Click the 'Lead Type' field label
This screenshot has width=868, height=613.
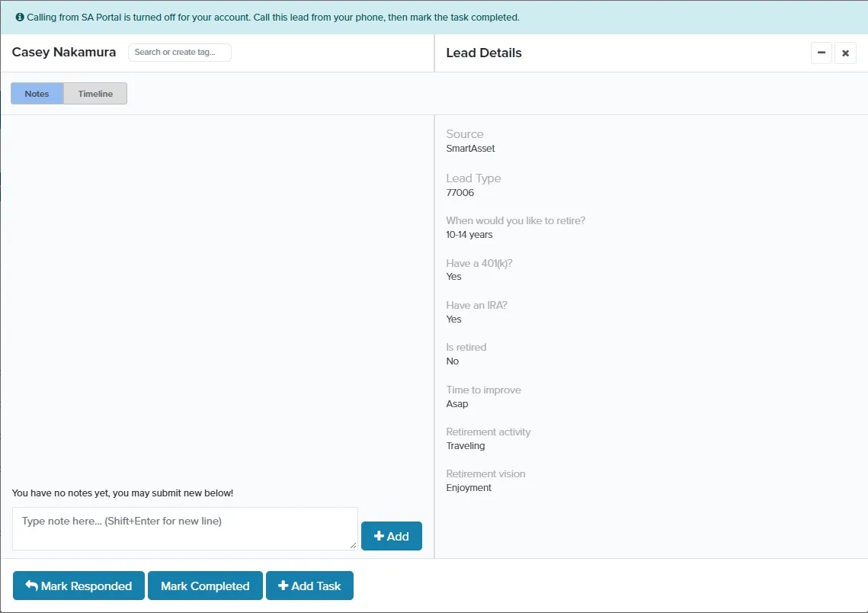(x=473, y=178)
